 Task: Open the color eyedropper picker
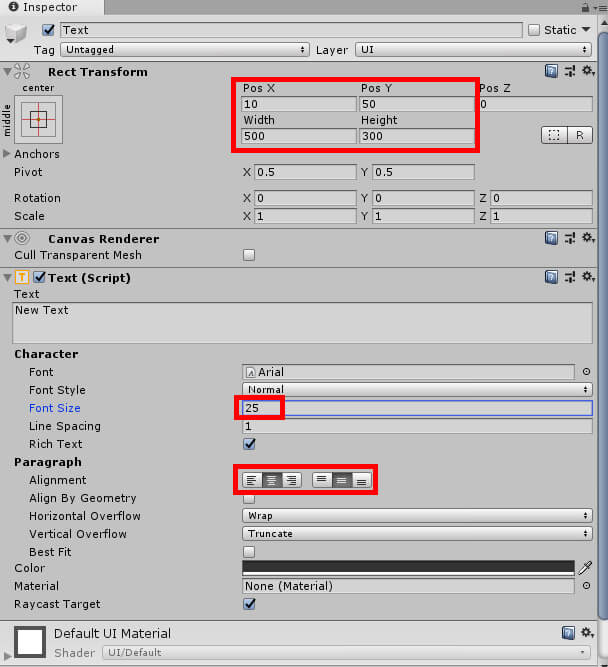pyautogui.click(x=587, y=568)
